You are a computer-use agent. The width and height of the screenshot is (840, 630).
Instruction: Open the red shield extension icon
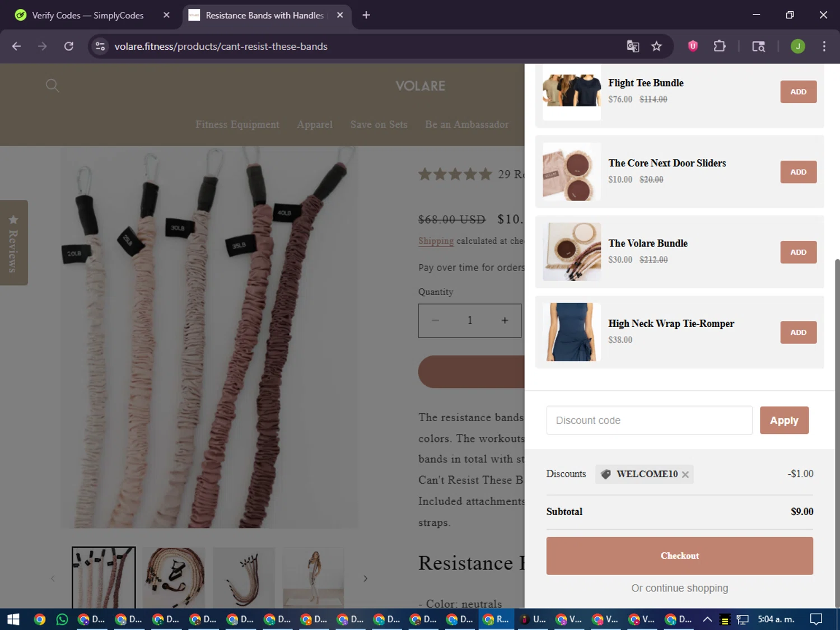693,46
